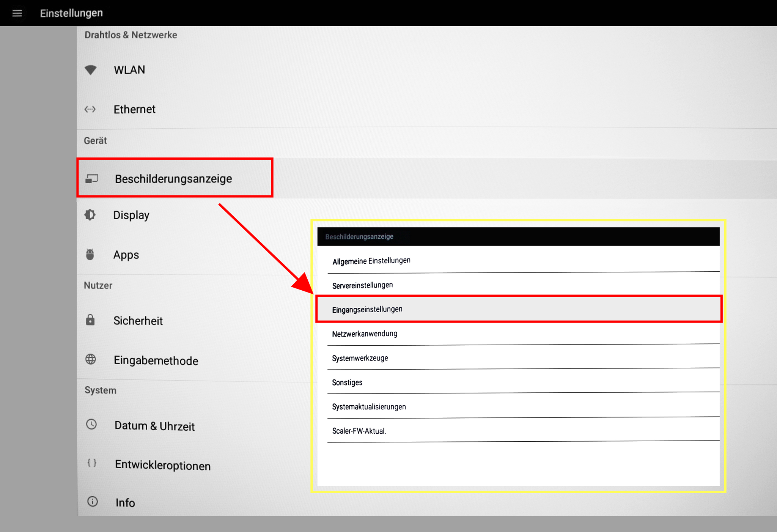Click the Entwickleroptionen braces icon
This screenshot has height=532, width=777.
(92, 463)
